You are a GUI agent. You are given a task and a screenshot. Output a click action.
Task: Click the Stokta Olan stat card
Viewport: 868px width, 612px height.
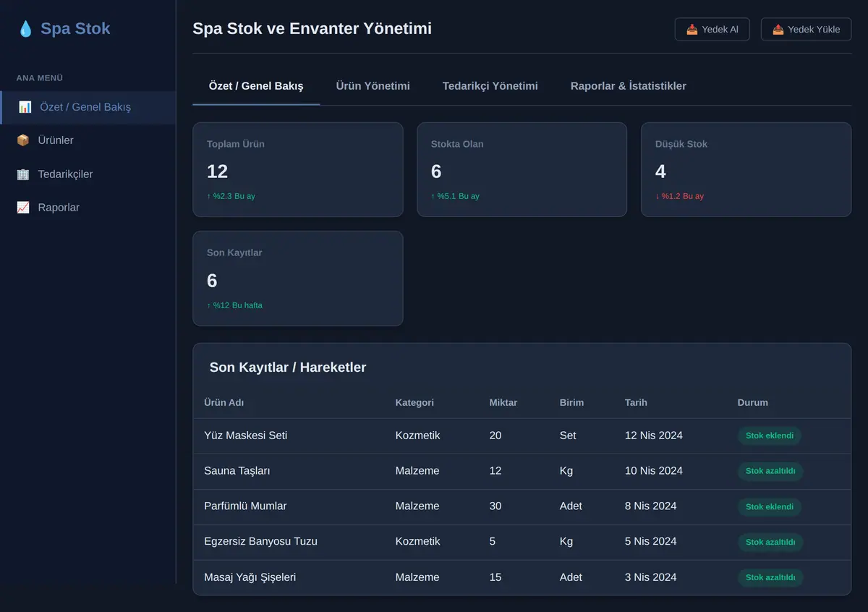pyautogui.click(x=522, y=169)
